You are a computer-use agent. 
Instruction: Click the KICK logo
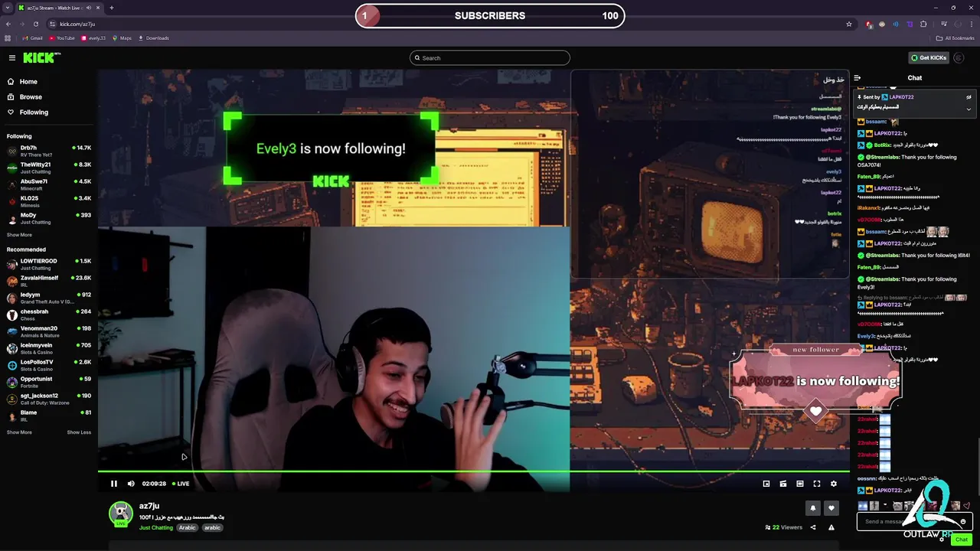(x=40, y=58)
